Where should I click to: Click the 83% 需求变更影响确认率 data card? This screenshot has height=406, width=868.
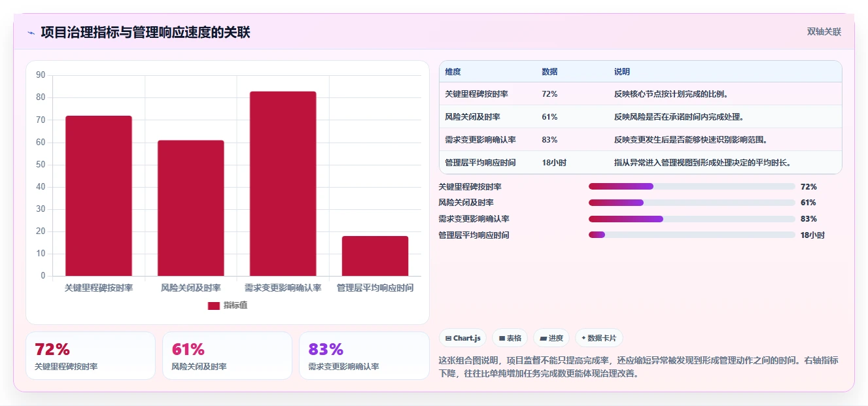[x=364, y=356]
